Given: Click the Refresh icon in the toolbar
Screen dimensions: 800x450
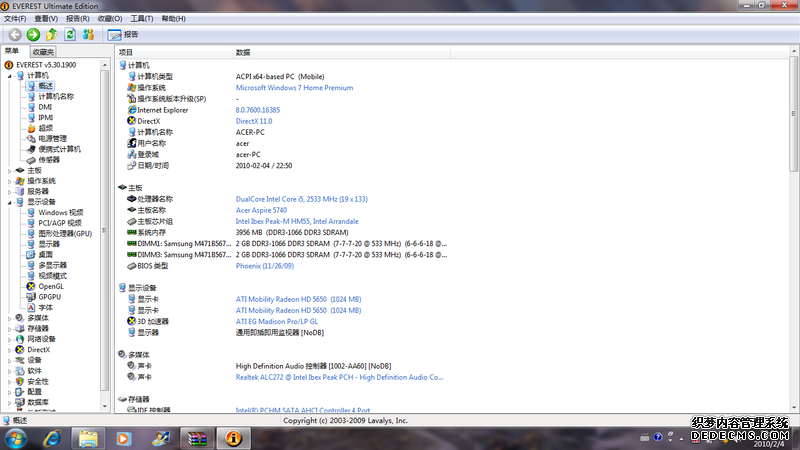Looking at the screenshot, I should pyautogui.click(x=70, y=35).
